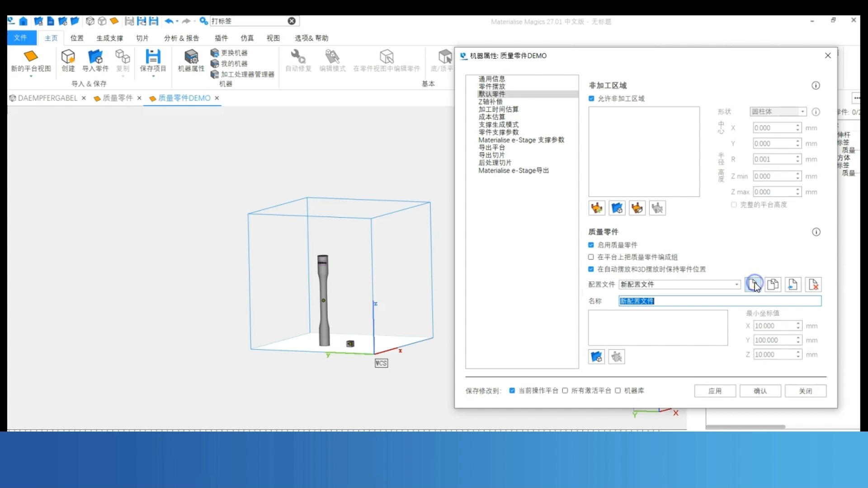
Task: Switch to the DAEMPFERGABEL document tab
Action: 47,98
